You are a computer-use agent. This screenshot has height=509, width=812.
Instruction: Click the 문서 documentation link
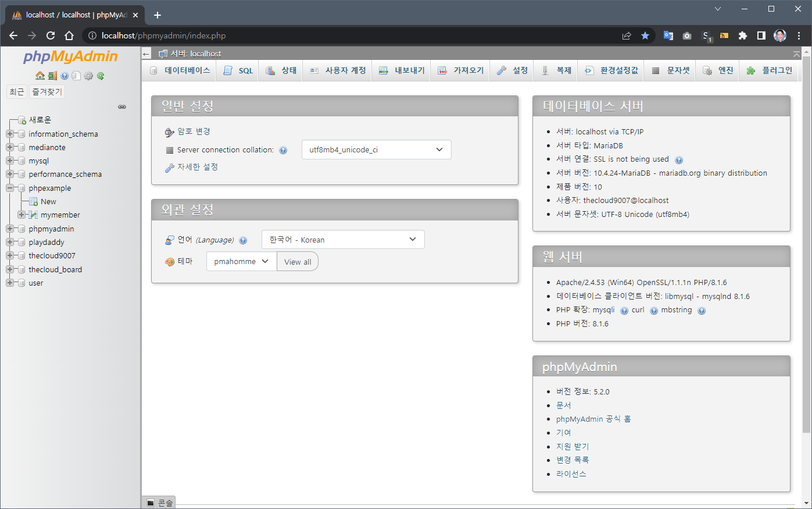tap(564, 405)
